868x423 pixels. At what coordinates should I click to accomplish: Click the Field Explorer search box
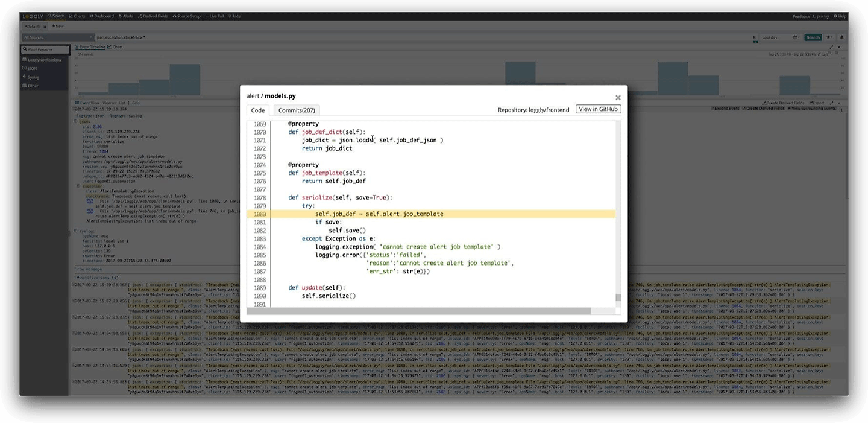(x=45, y=49)
